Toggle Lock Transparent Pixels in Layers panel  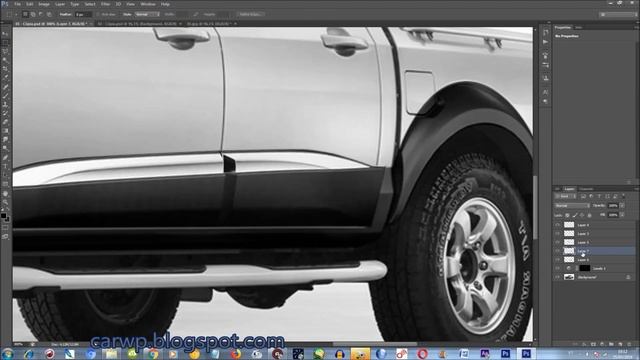(x=567, y=215)
